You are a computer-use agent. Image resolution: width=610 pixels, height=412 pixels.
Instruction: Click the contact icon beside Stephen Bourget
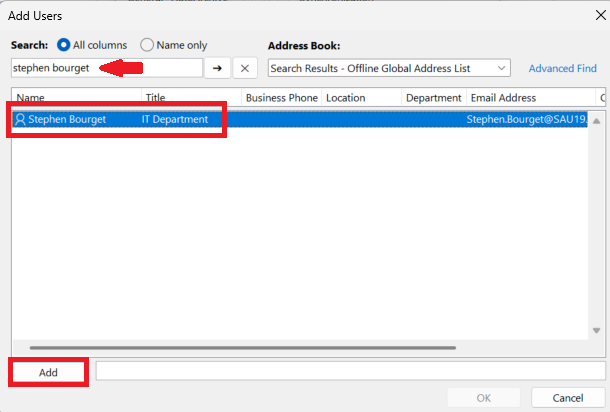[x=20, y=120]
